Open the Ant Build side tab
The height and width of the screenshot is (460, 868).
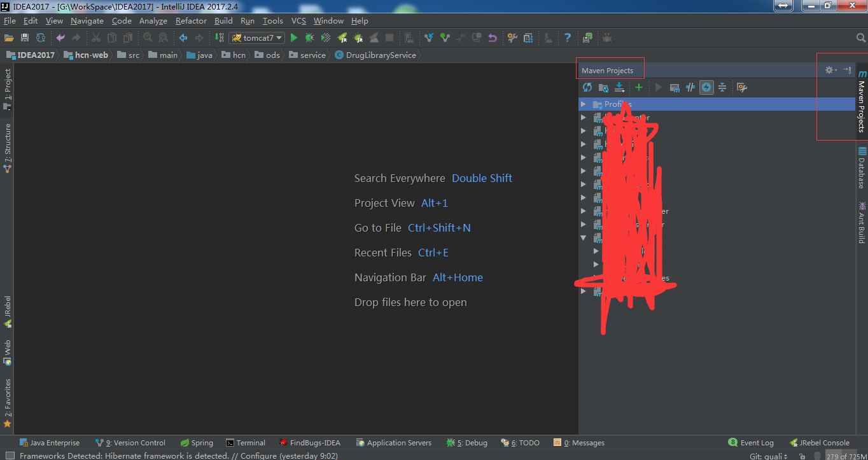(x=862, y=223)
